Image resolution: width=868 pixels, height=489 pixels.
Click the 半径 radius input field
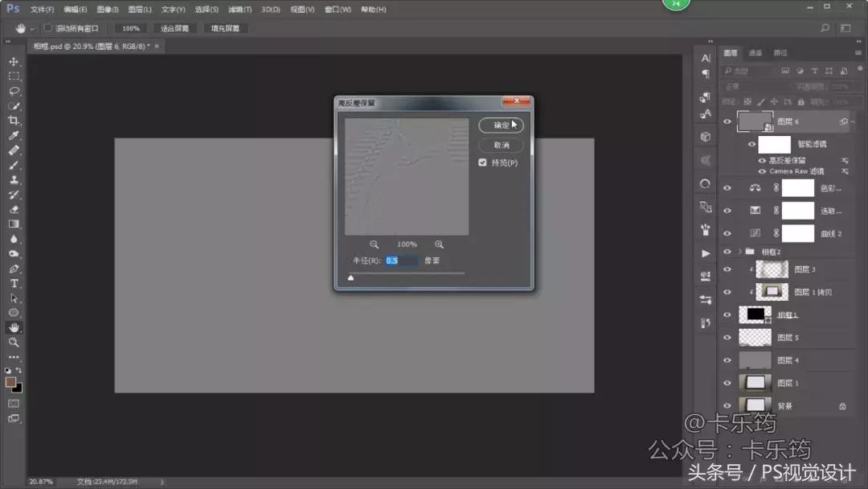tap(402, 260)
